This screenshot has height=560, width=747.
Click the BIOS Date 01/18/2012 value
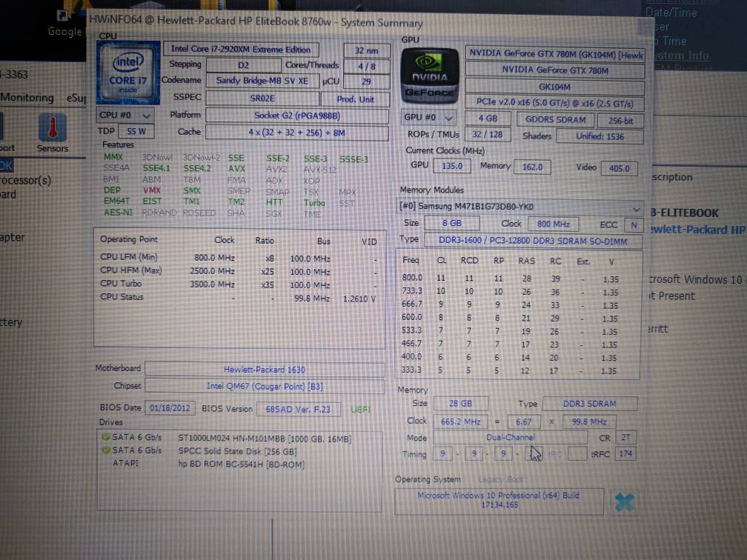170,408
